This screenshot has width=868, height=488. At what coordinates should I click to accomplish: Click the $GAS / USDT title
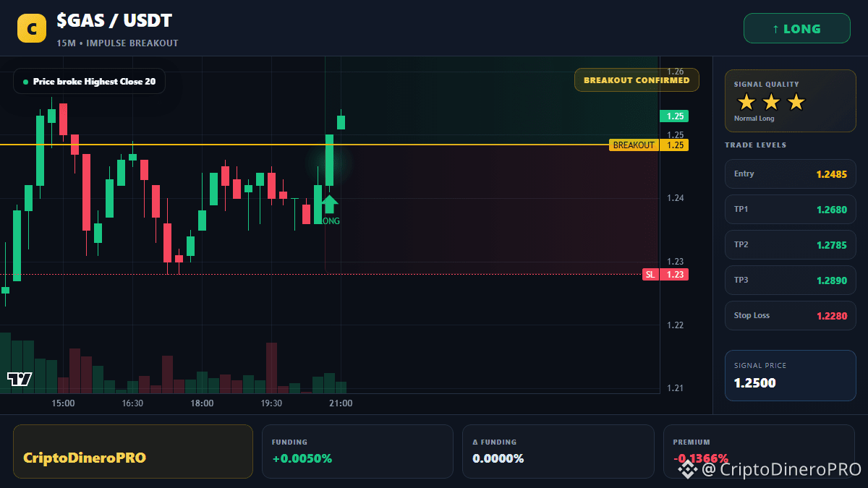click(x=114, y=21)
